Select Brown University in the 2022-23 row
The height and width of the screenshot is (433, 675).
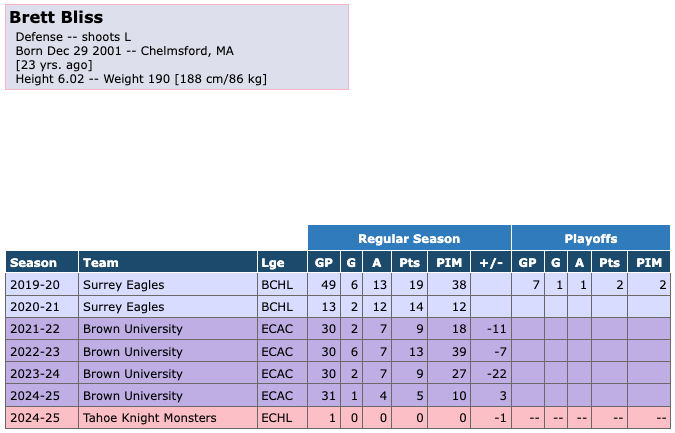(x=132, y=351)
